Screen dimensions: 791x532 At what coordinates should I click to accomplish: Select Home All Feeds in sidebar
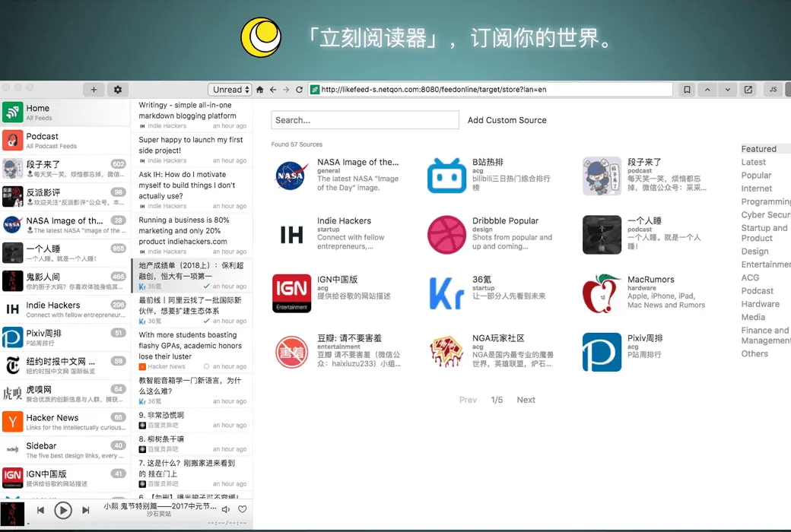point(65,112)
